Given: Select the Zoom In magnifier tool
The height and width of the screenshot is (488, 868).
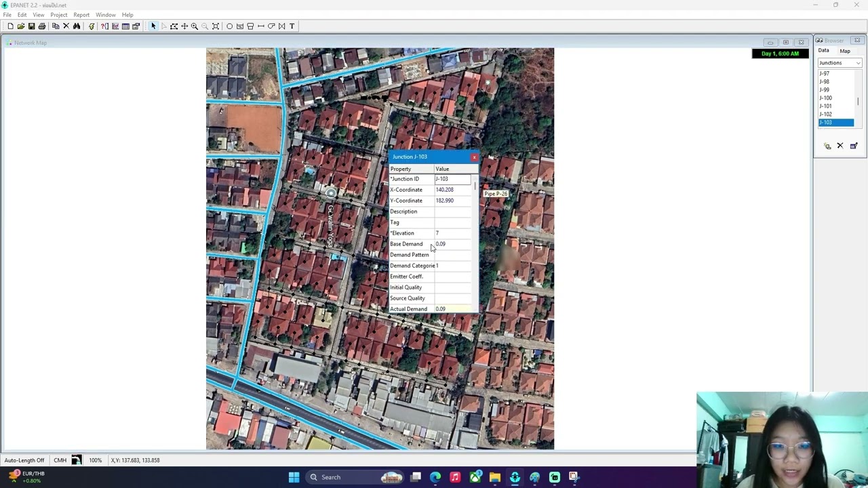Looking at the screenshot, I should point(195,26).
